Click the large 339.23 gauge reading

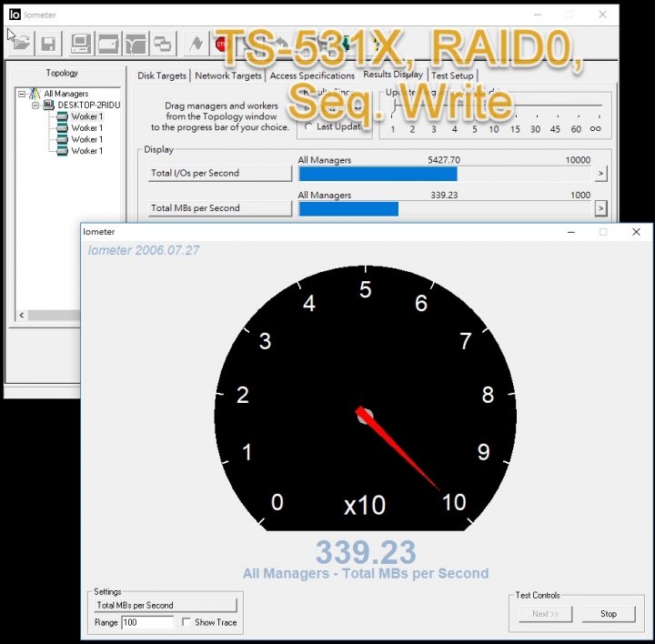[x=366, y=552]
